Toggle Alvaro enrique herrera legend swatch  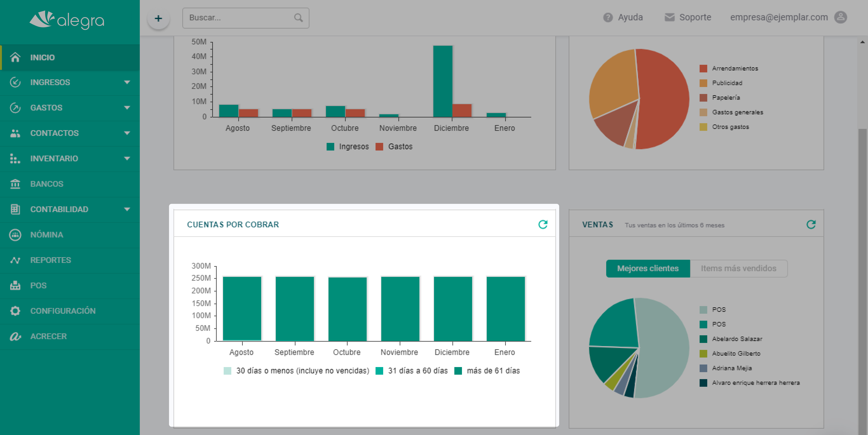tap(703, 383)
